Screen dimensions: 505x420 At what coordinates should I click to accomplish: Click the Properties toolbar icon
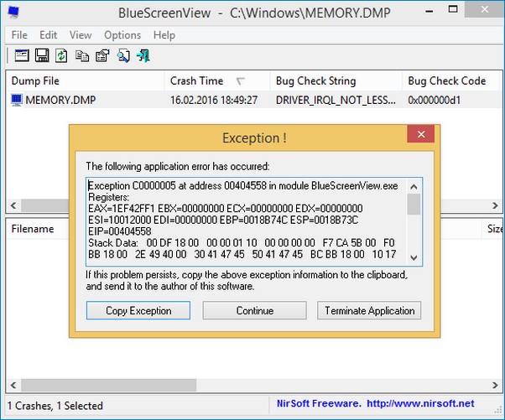(x=102, y=55)
